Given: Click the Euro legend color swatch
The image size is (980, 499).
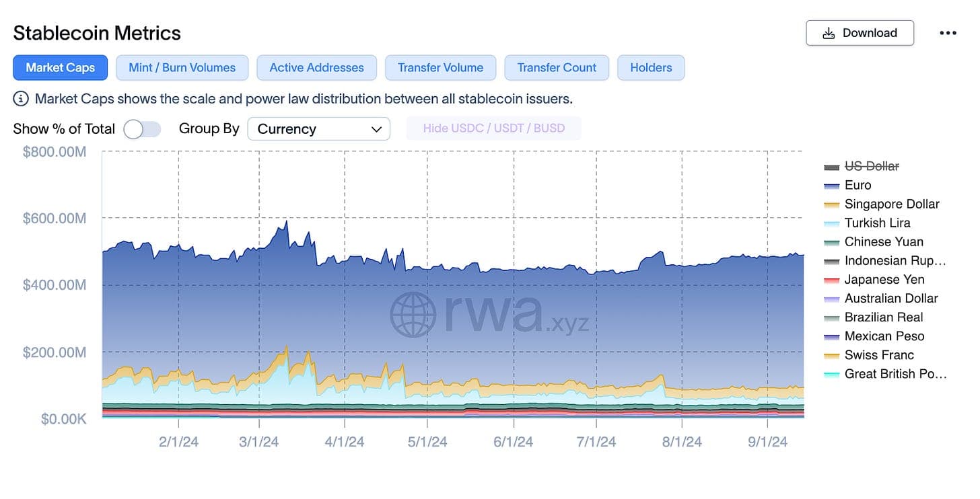Looking at the screenshot, I should pos(832,186).
